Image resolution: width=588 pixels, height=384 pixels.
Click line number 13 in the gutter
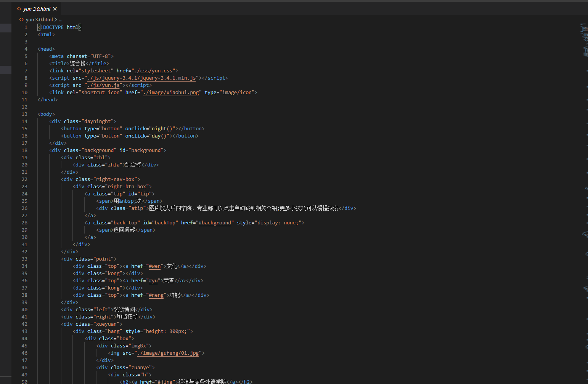tap(24, 114)
